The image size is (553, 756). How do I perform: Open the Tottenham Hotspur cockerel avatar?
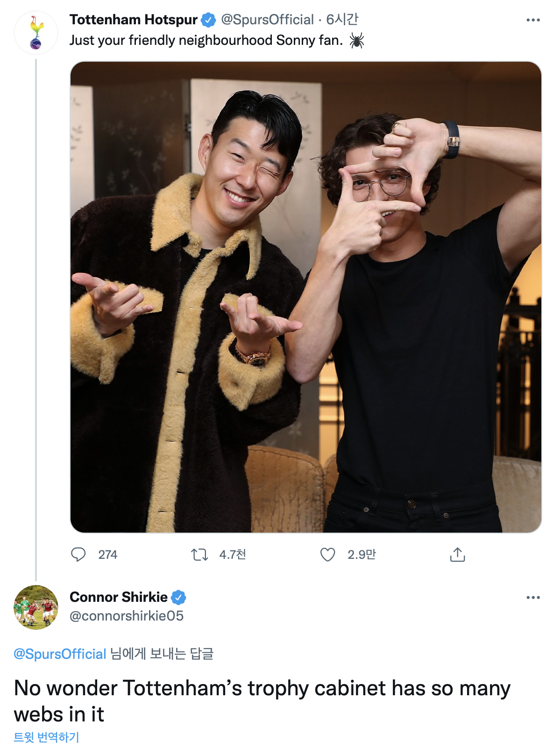[36, 33]
